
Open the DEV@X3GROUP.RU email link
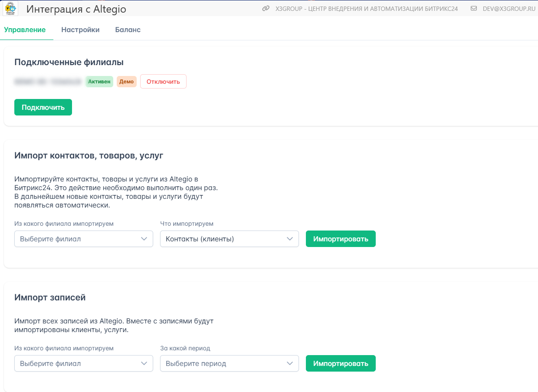[x=509, y=9]
